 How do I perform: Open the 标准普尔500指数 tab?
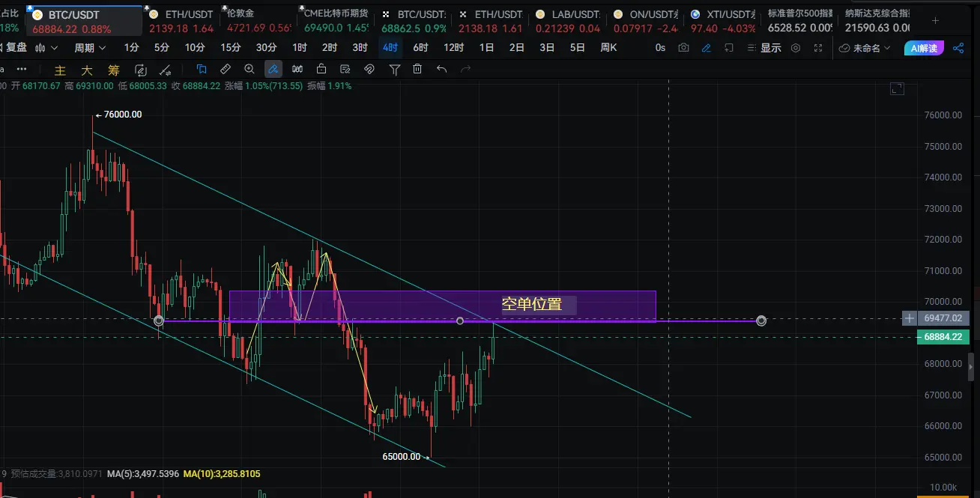pyautogui.click(x=800, y=21)
